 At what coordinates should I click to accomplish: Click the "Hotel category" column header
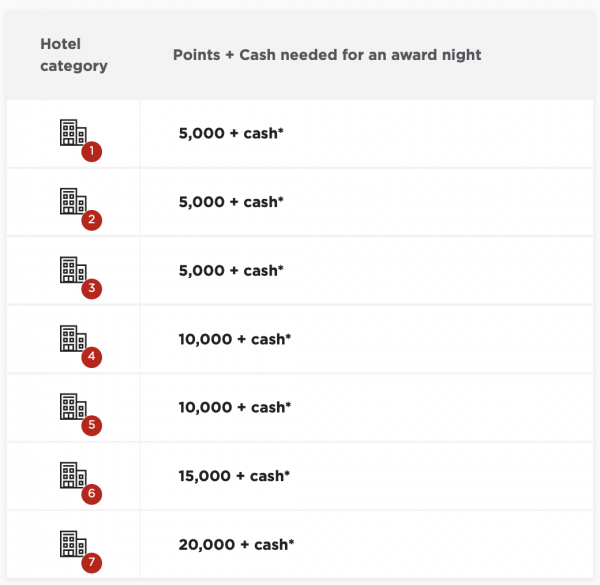pos(73,55)
